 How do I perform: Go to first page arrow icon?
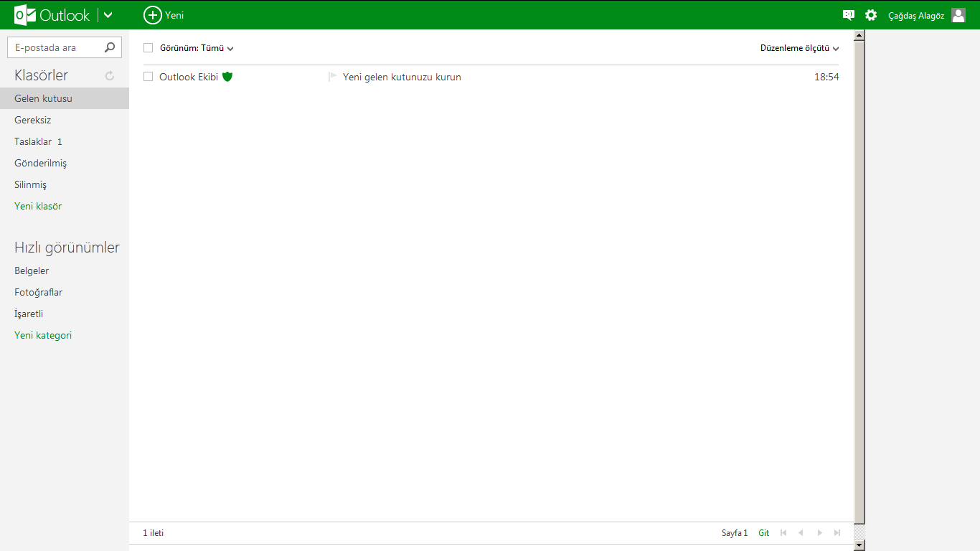783,533
